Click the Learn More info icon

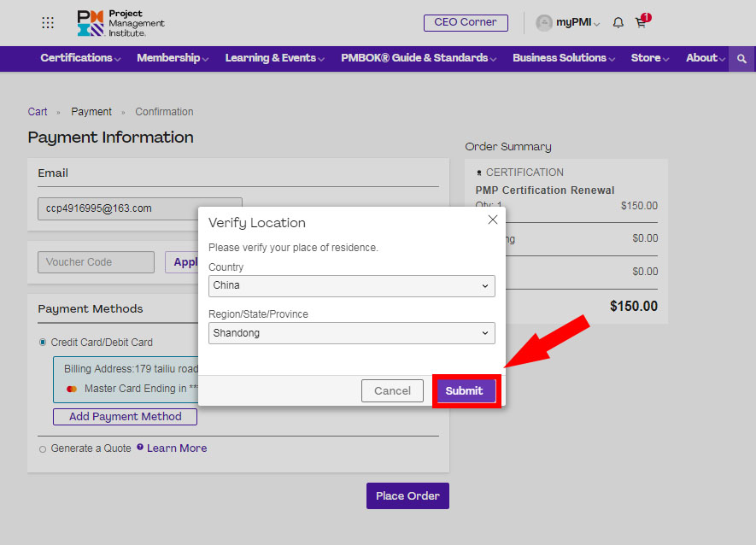click(x=140, y=447)
